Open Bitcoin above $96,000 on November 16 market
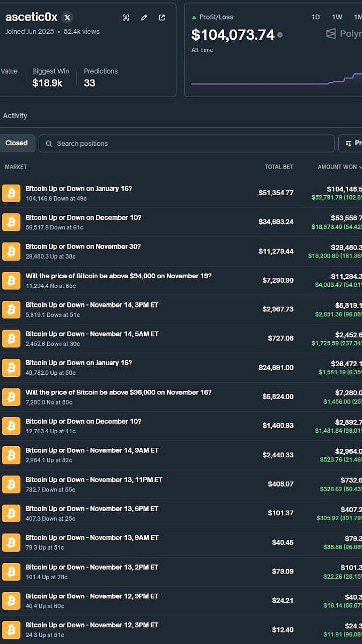362x644 pixels. pos(118,392)
